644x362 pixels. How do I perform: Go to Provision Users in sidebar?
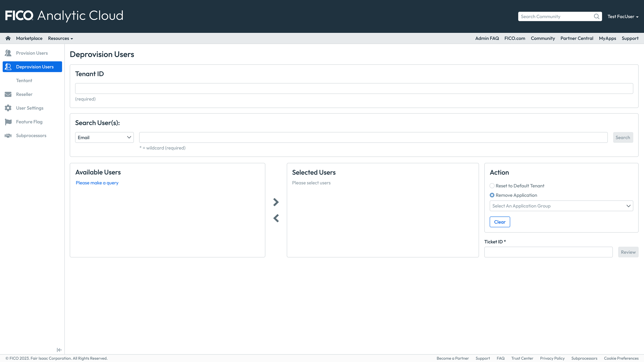click(32, 53)
